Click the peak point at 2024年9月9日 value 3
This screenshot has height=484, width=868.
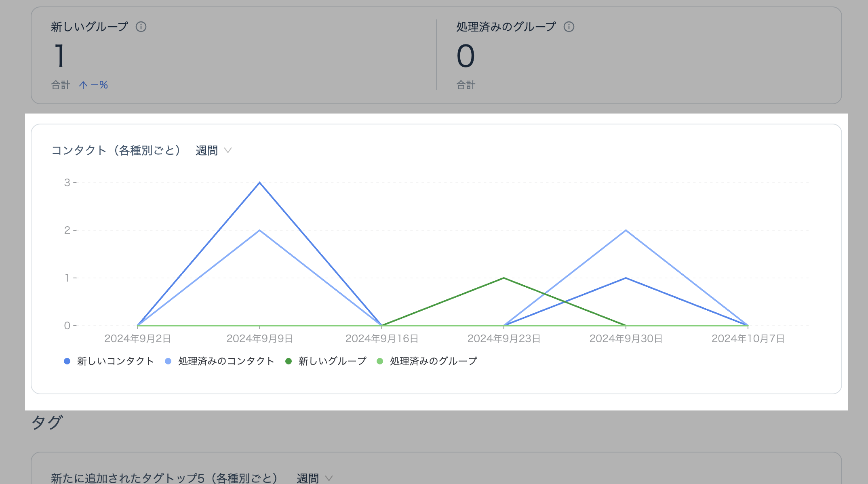click(259, 183)
